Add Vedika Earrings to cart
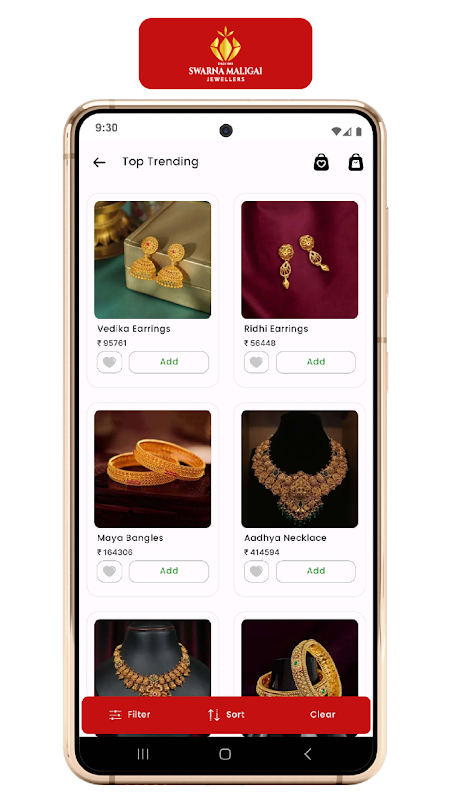451x800 pixels. click(169, 362)
